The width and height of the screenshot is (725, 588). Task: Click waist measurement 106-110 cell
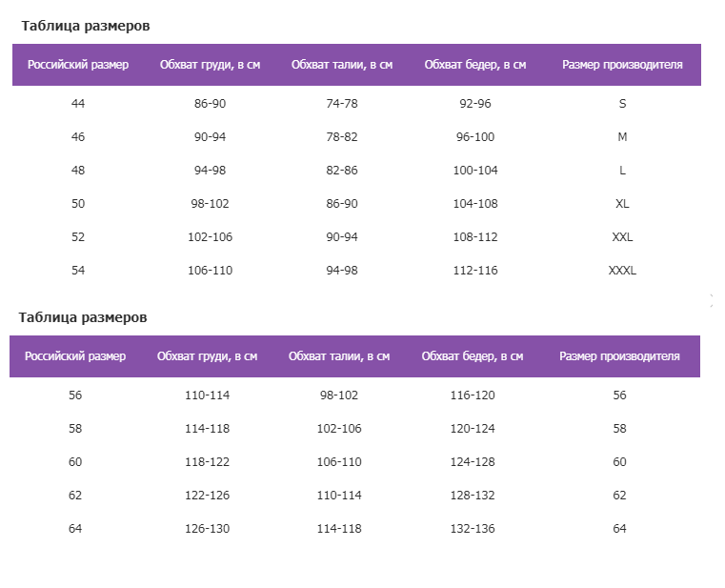pyautogui.click(x=339, y=461)
